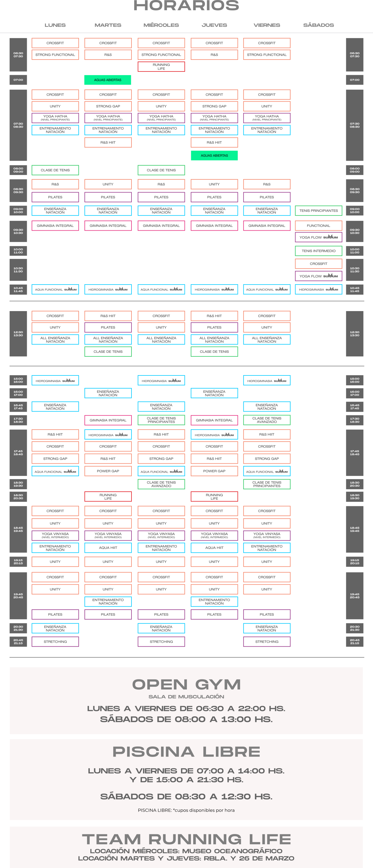Select the Sábados column header
Screen dimensions: 373x868
click(x=318, y=25)
